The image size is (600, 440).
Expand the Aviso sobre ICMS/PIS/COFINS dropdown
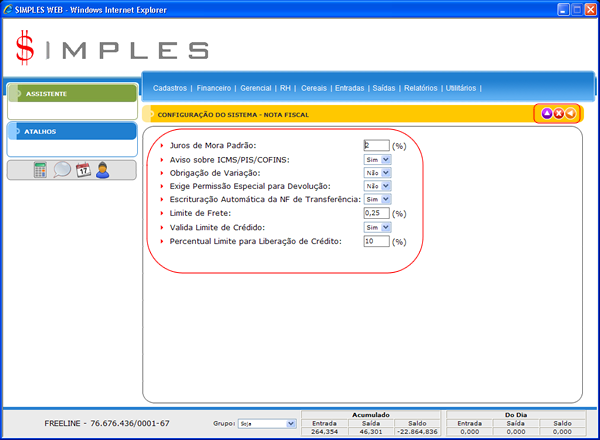[x=378, y=159]
